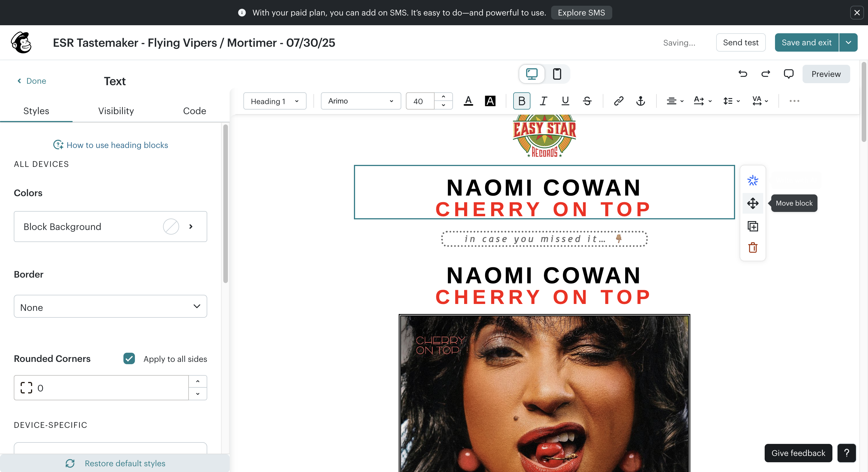Switch to the Code tab

pos(194,111)
